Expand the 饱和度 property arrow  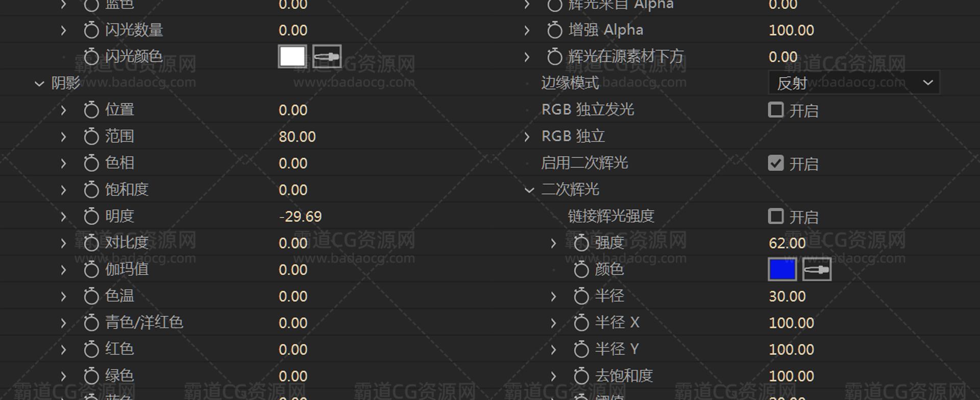(x=63, y=190)
